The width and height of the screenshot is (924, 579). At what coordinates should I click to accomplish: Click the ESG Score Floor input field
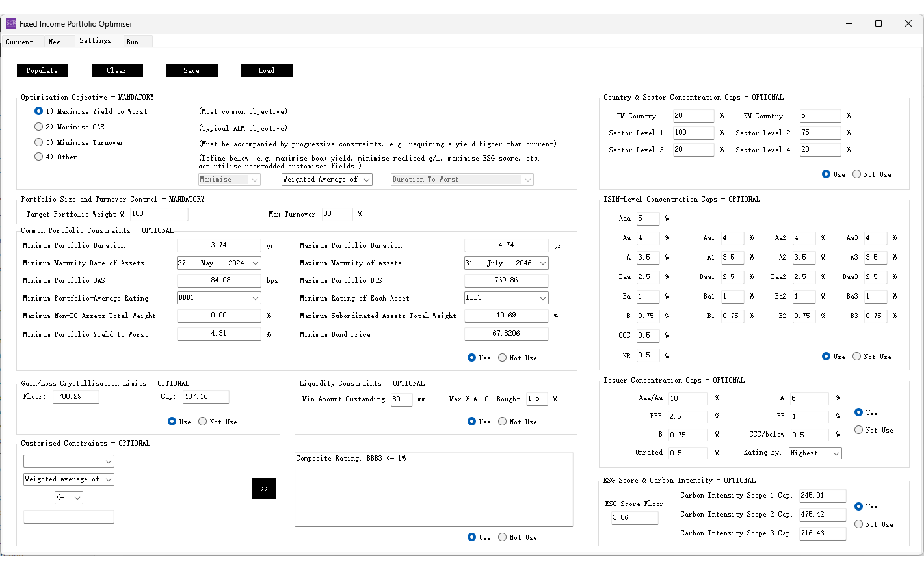tap(634, 518)
